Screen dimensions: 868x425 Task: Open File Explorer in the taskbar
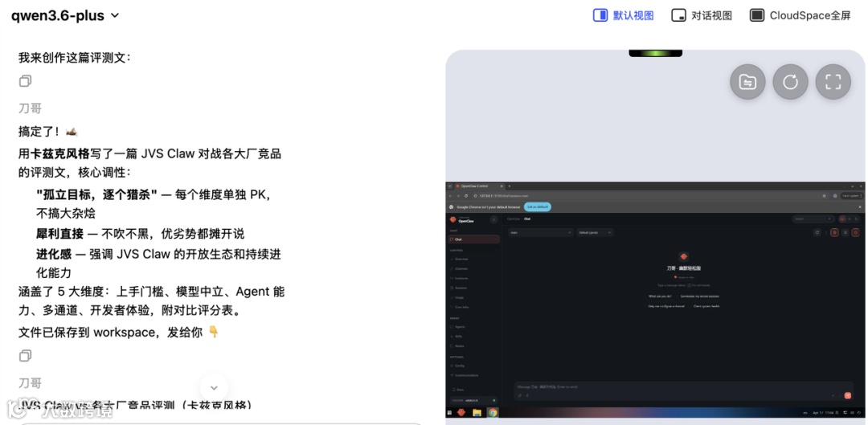(x=477, y=413)
